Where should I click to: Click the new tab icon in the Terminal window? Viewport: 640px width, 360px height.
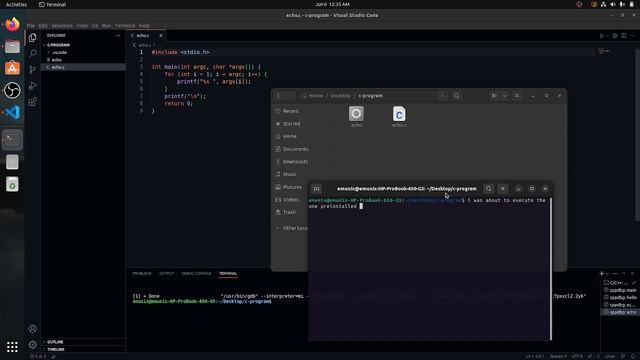point(316,189)
